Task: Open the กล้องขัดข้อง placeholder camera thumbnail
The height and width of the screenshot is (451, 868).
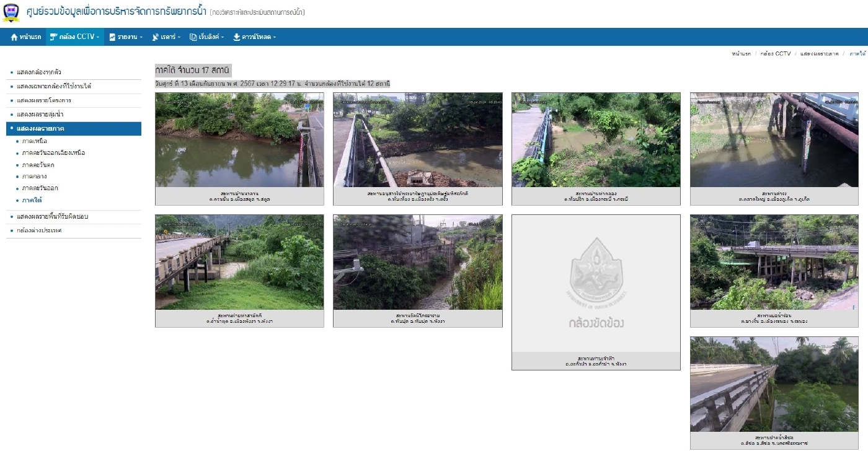Action: (x=596, y=284)
